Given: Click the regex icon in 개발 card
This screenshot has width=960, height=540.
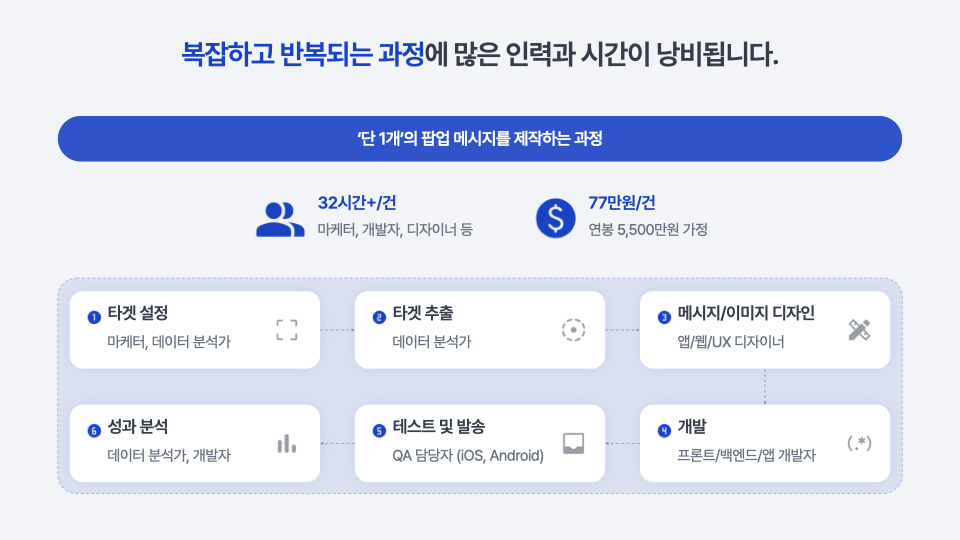Looking at the screenshot, I should click(859, 443).
